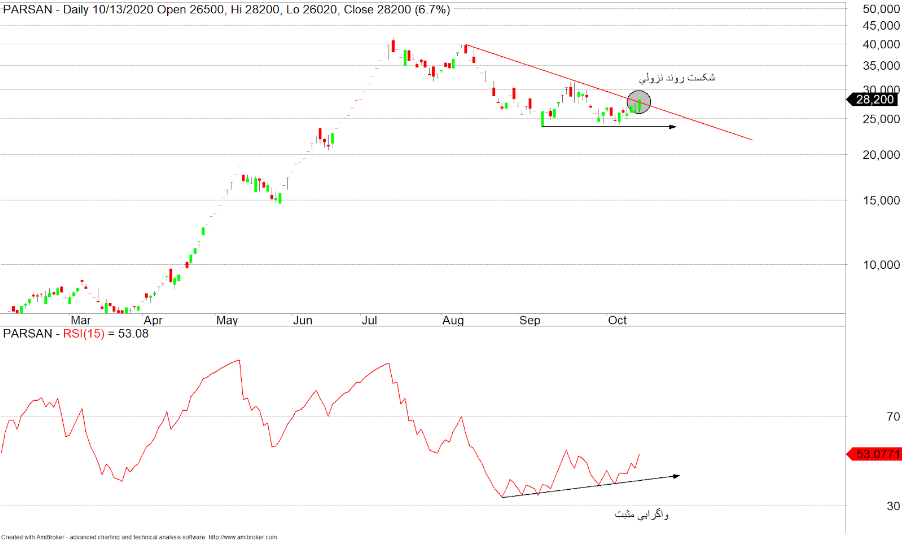Open the amibroker.com link in the footer
907x541 pixels.
(244, 536)
